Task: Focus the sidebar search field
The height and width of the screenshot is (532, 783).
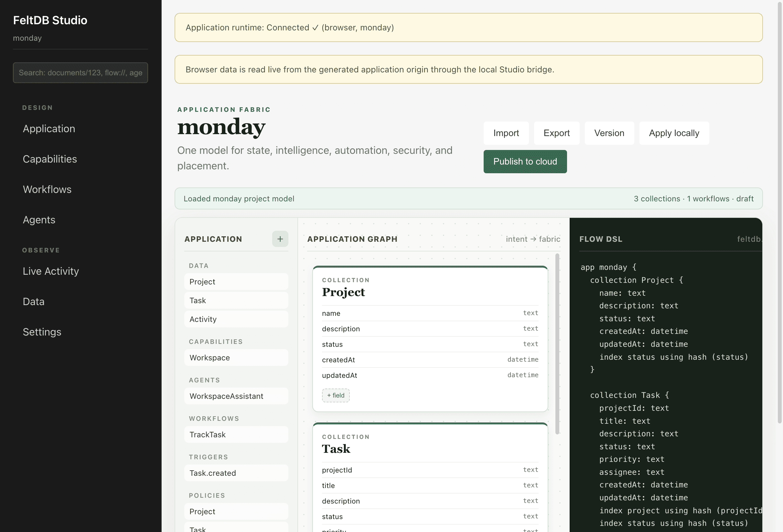Action: (80, 73)
